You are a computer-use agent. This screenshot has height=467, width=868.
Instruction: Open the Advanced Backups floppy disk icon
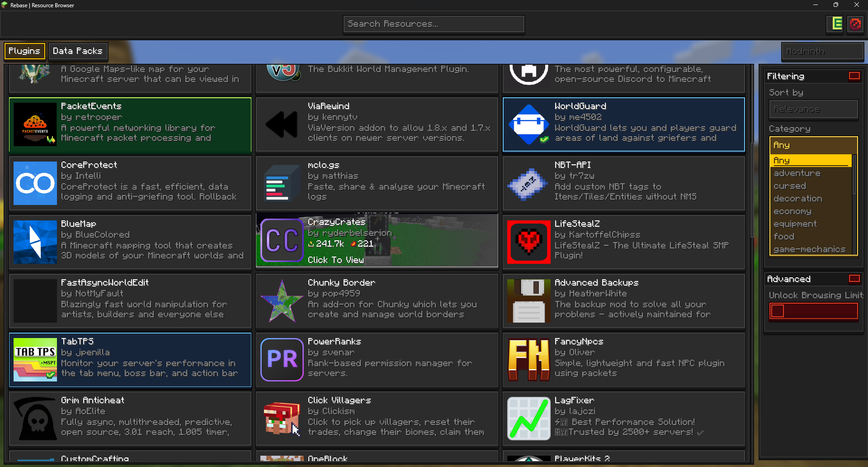(529, 301)
